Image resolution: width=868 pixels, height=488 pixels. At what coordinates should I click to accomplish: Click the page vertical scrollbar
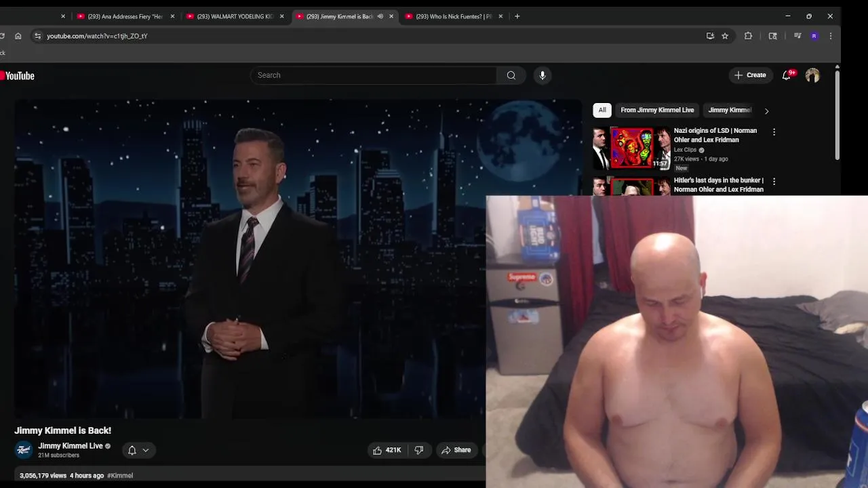(837, 115)
